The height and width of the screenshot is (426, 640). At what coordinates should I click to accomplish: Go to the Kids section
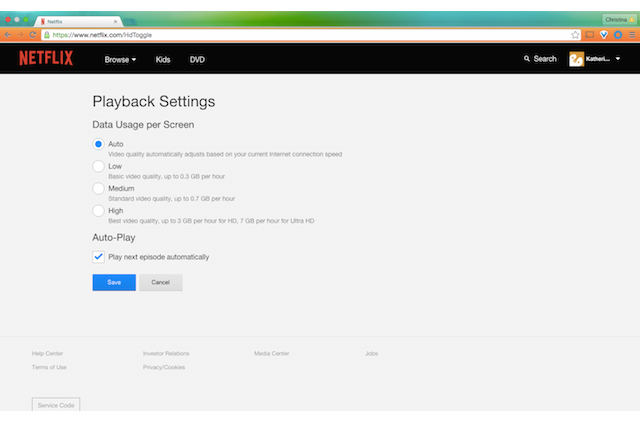(x=163, y=59)
